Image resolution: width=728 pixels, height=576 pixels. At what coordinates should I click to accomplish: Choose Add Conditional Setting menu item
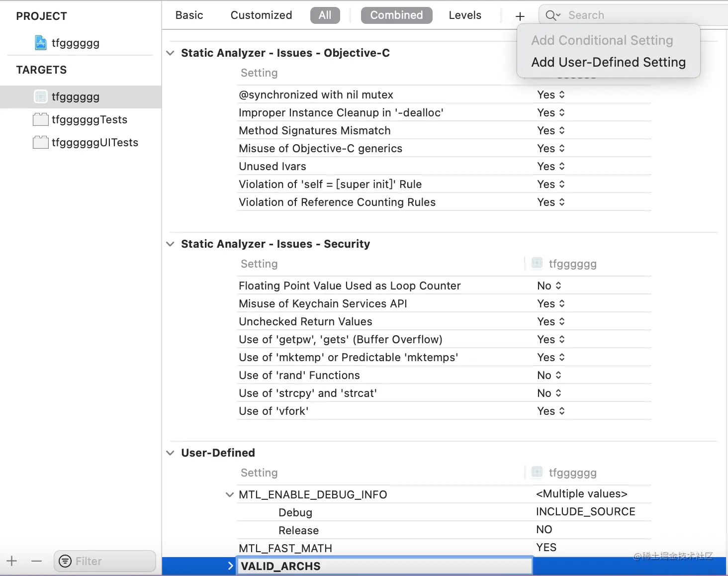602,40
